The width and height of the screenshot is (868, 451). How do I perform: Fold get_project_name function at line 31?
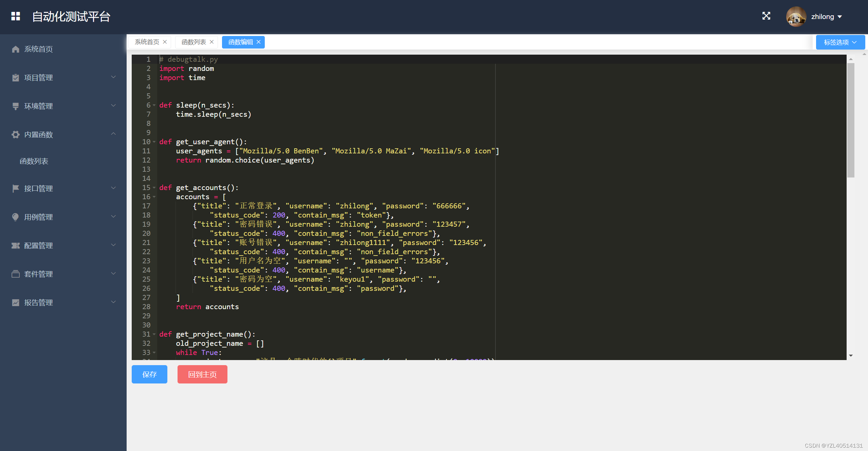(x=154, y=335)
